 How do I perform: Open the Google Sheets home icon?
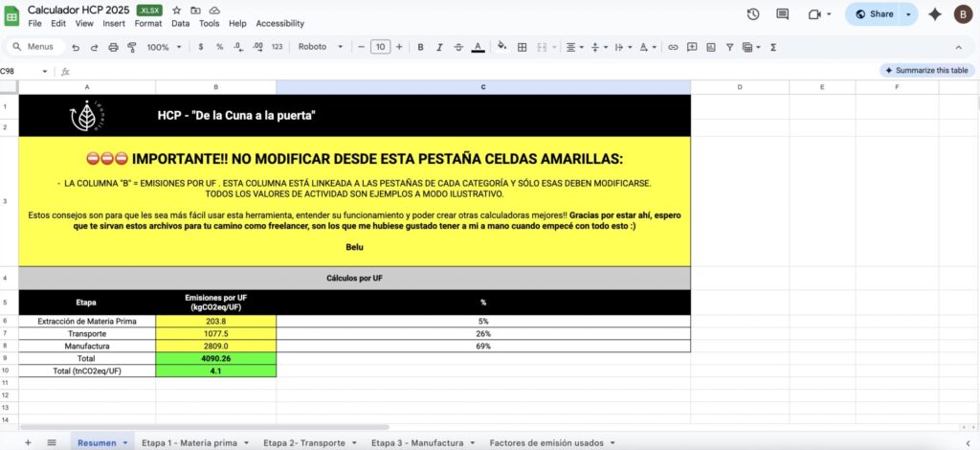pos(11,15)
